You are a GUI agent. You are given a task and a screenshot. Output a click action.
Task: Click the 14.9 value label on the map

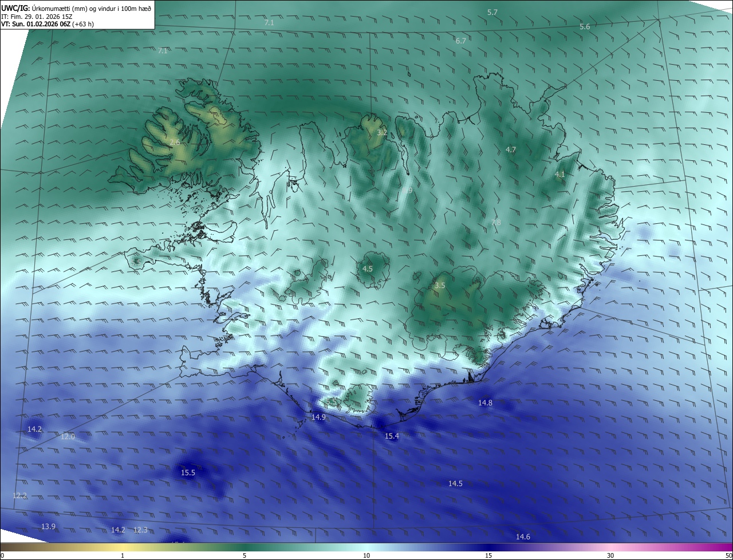(318, 417)
